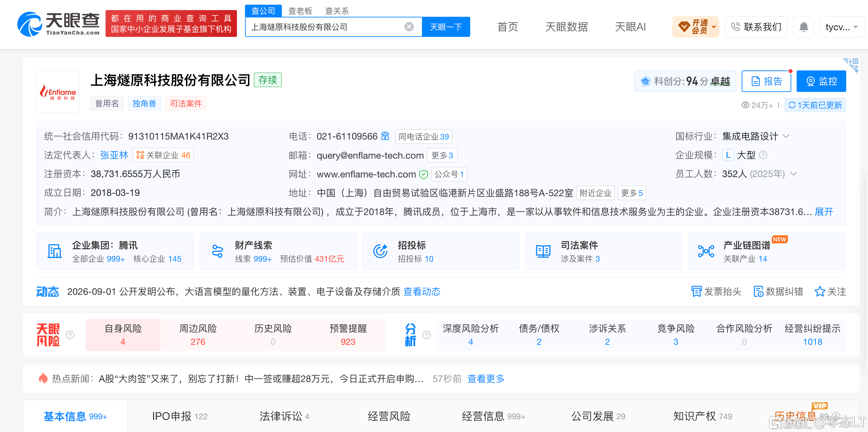
Task: Expand the 员工人数 dropdown arrow
Action: click(794, 174)
